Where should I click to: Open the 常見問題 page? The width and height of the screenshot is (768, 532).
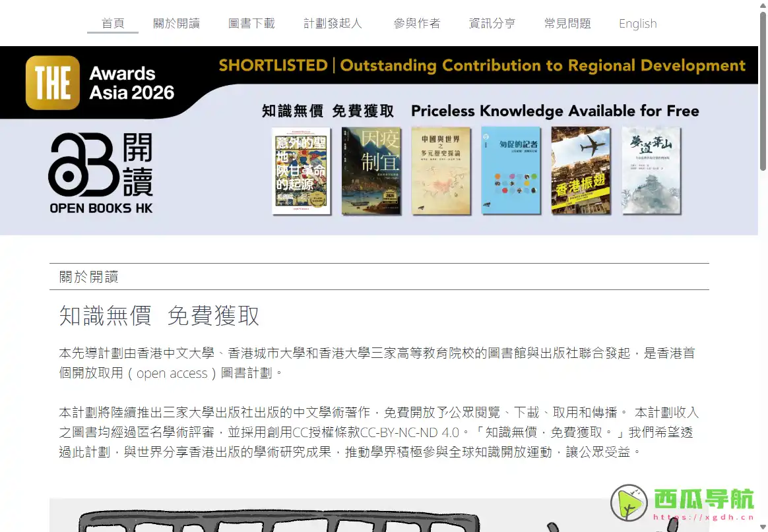[567, 23]
